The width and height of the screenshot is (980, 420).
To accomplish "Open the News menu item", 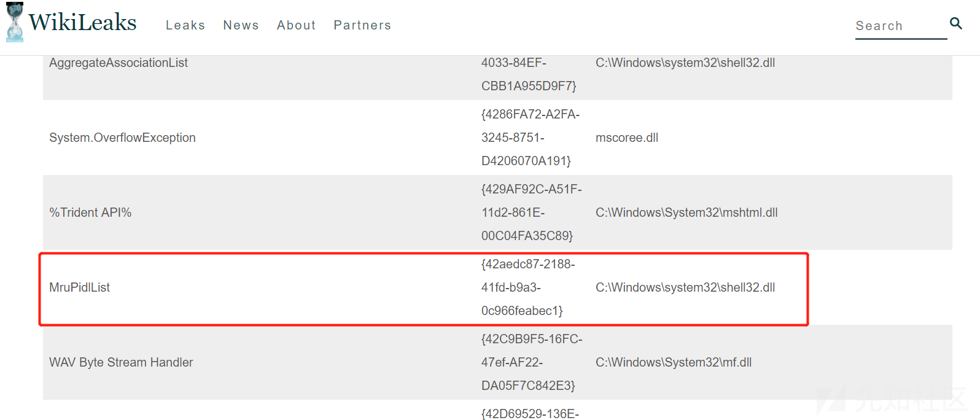I will (241, 25).
